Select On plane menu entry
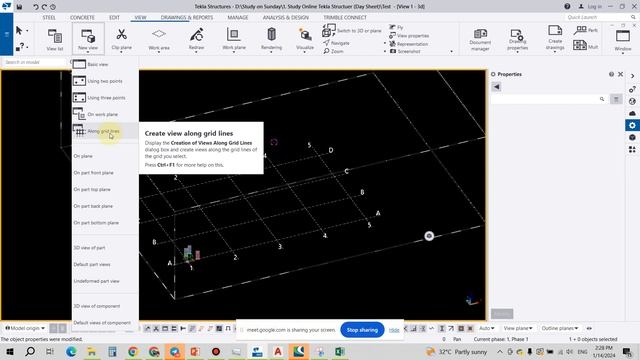640x360 pixels. [x=105, y=156]
